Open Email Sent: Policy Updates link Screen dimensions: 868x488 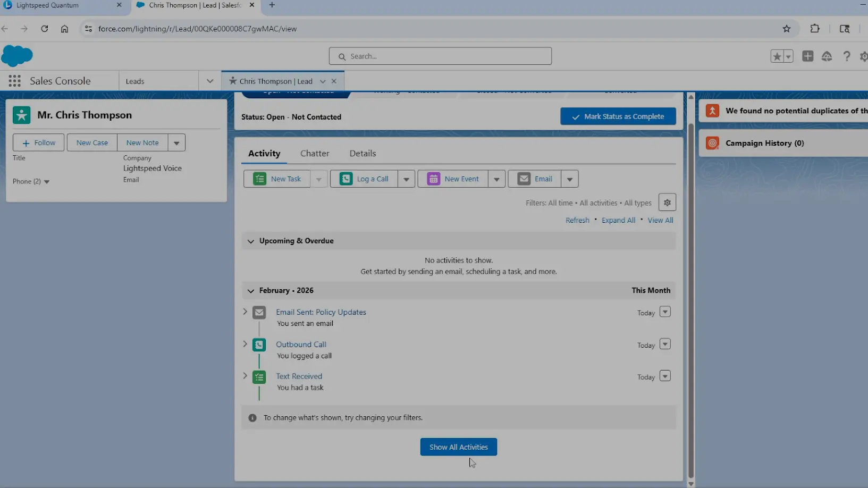tap(321, 313)
